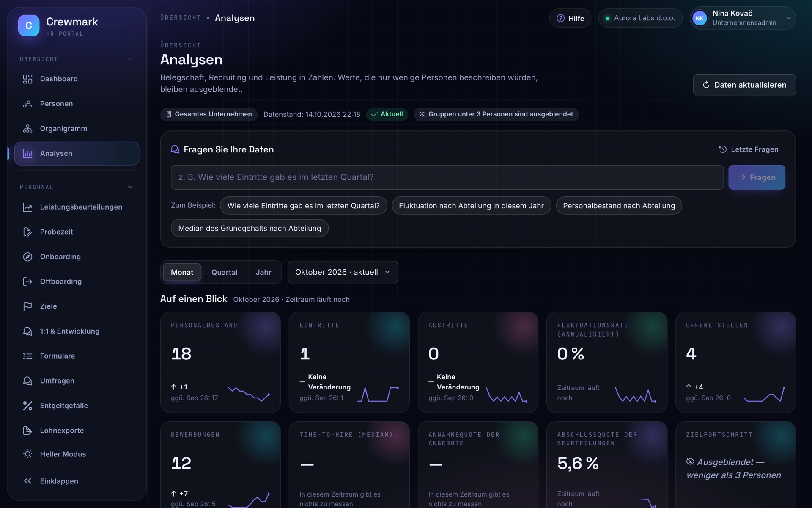The width and height of the screenshot is (812, 508).
Task: Click the Gesamtes Unternehmen scope chip
Action: [209, 114]
